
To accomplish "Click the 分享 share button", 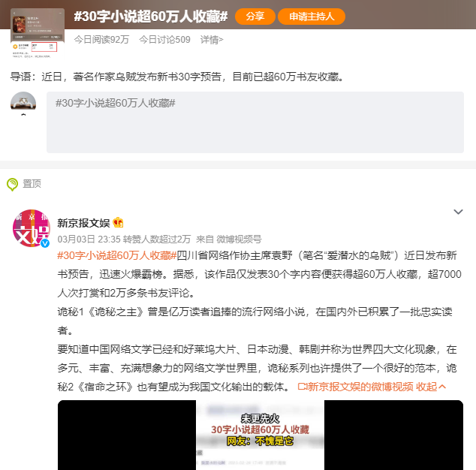I will [255, 17].
